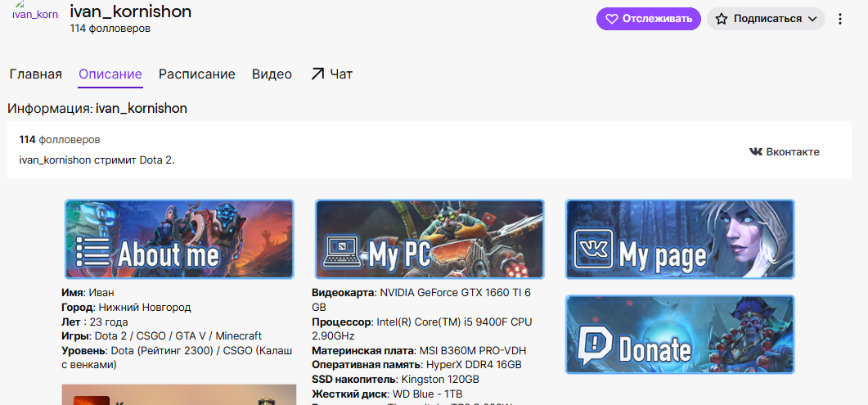The width and height of the screenshot is (868, 405).
Task: Click the VK icon on My page banner
Action: point(594,249)
